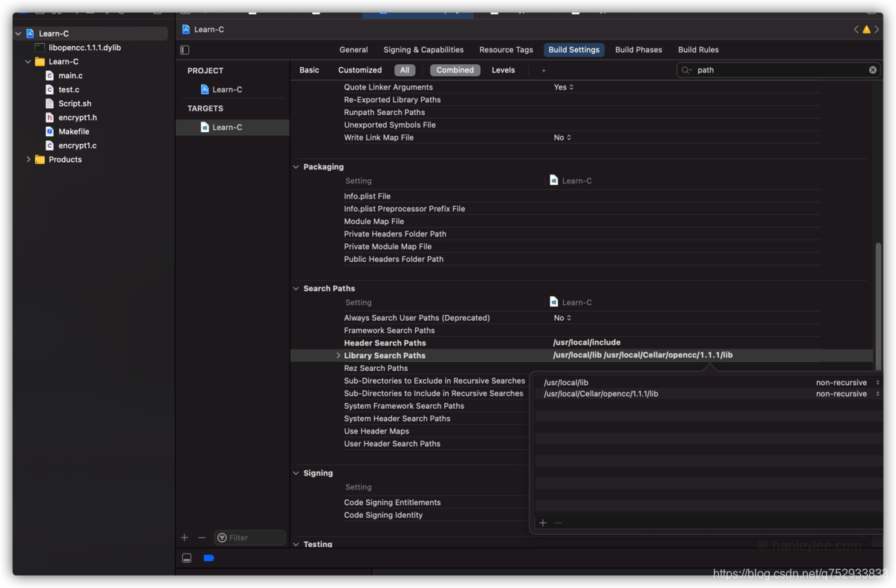Switch to Combined view
The image size is (896, 588).
click(455, 70)
